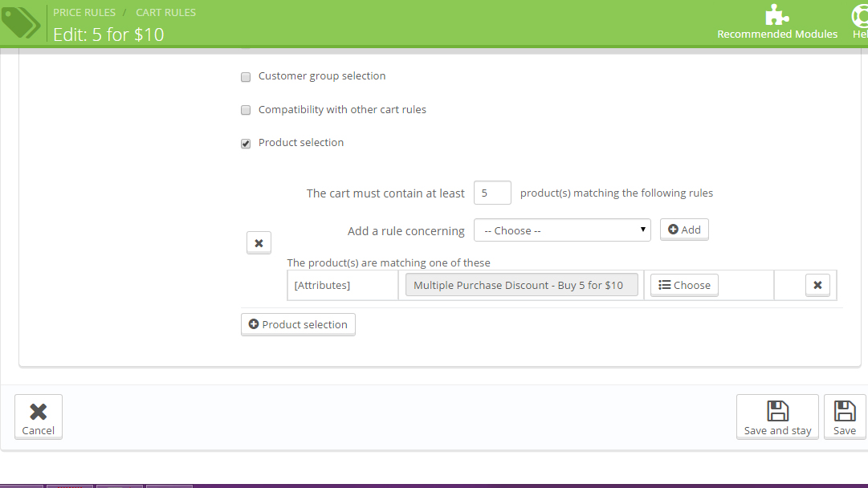The image size is (868, 488).
Task: Open the rule type Choose dropdown
Action: 562,230
